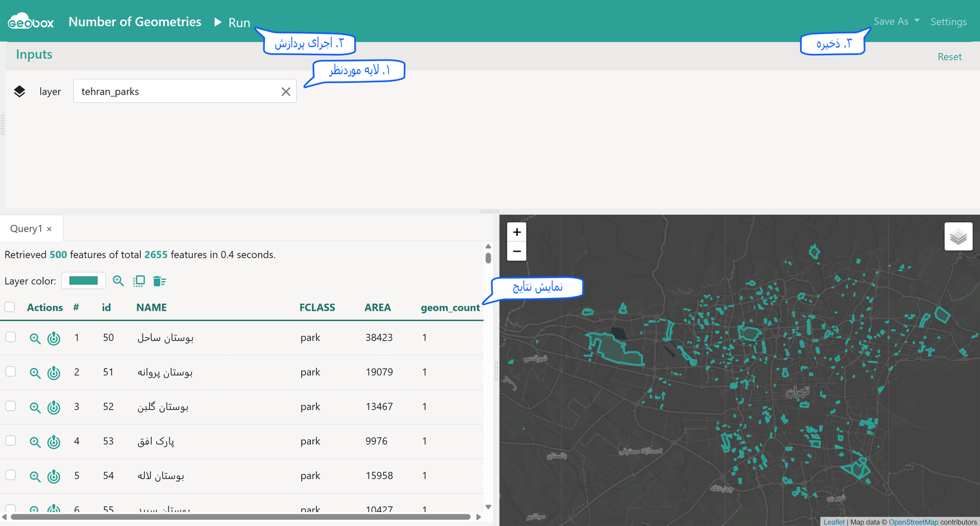Screen dimensions: 980x526
Task: Check the row for بوستان پروانه
Action: click(11, 372)
